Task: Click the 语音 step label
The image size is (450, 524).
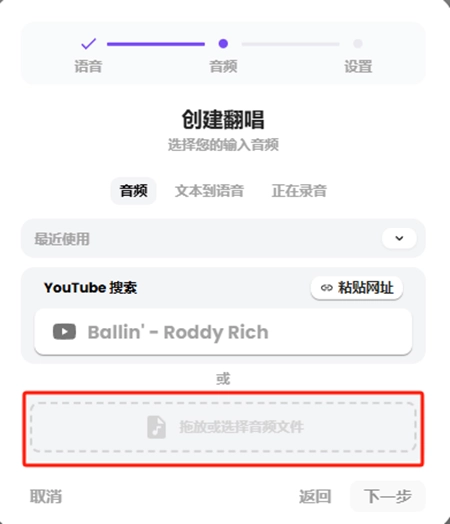Action: [88, 66]
